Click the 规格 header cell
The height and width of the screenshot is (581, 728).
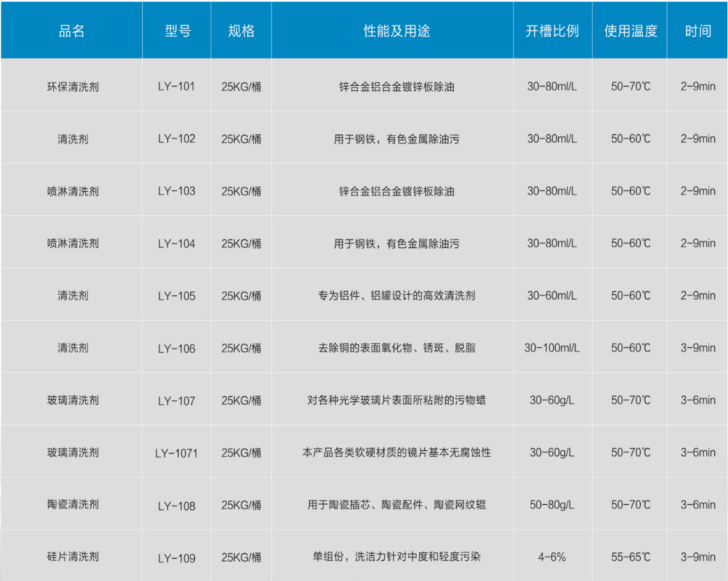tap(241, 31)
